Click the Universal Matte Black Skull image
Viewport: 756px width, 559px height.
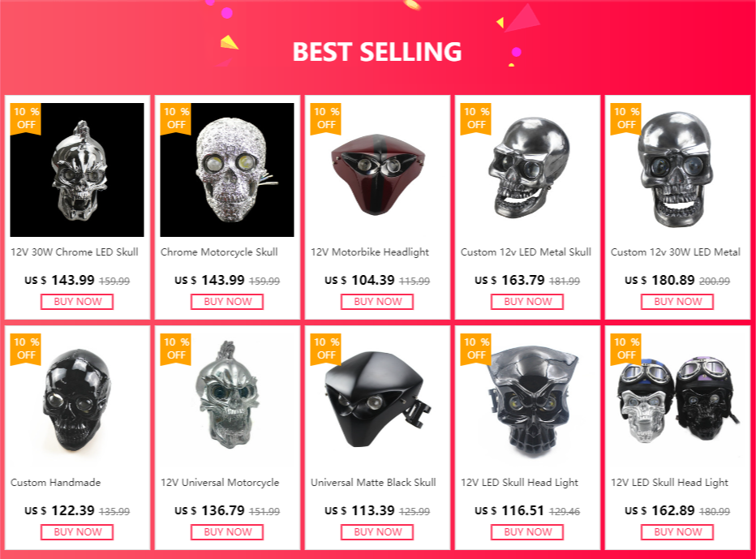[377, 400]
